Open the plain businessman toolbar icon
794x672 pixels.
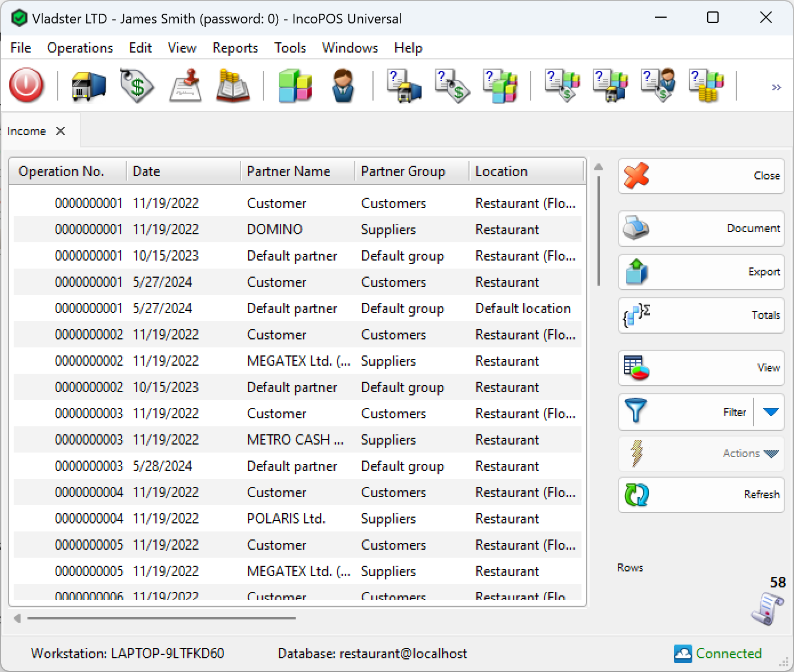click(x=343, y=86)
